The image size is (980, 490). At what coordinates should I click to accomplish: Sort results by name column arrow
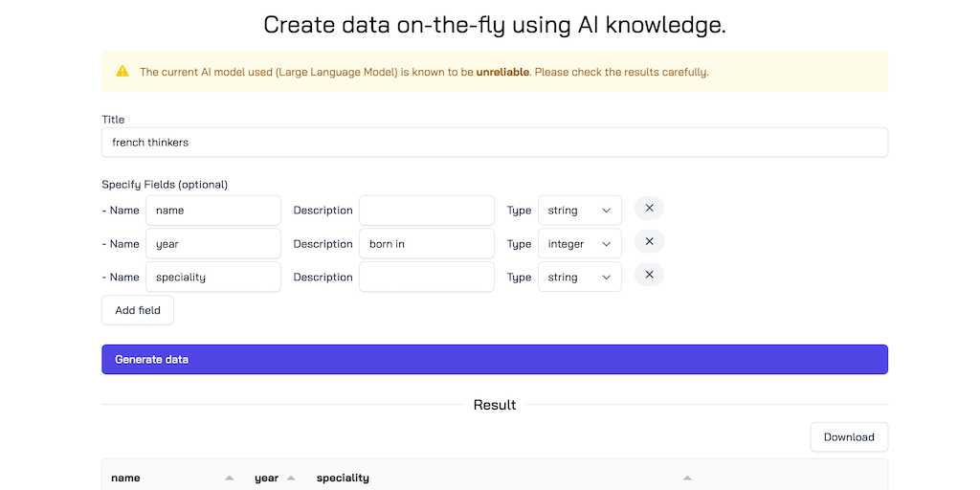pyautogui.click(x=229, y=478)
